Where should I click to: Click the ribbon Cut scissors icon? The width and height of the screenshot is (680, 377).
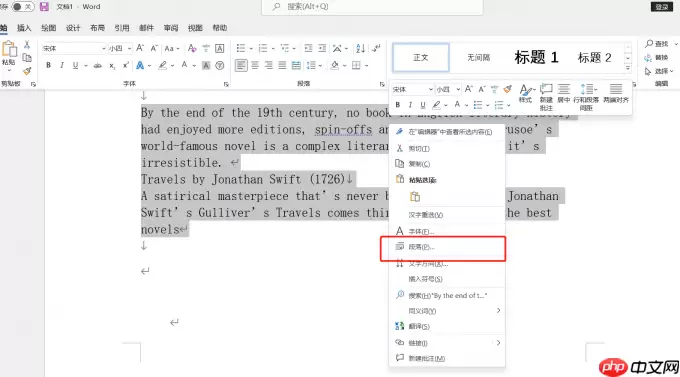(27, 44)
